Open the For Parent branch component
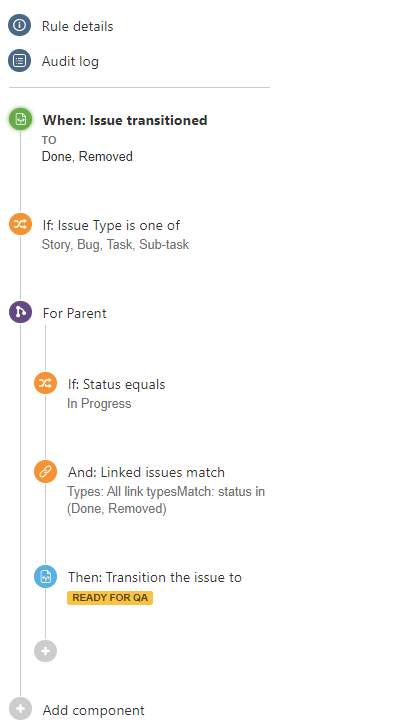 coord(74,313)
